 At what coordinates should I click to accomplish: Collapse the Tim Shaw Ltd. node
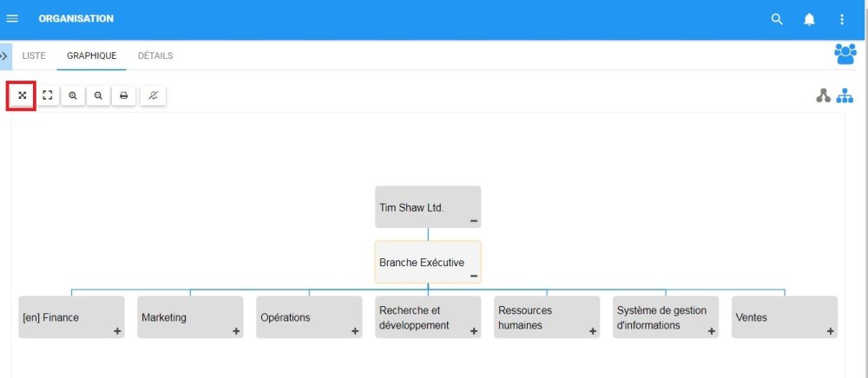point(473,221)
